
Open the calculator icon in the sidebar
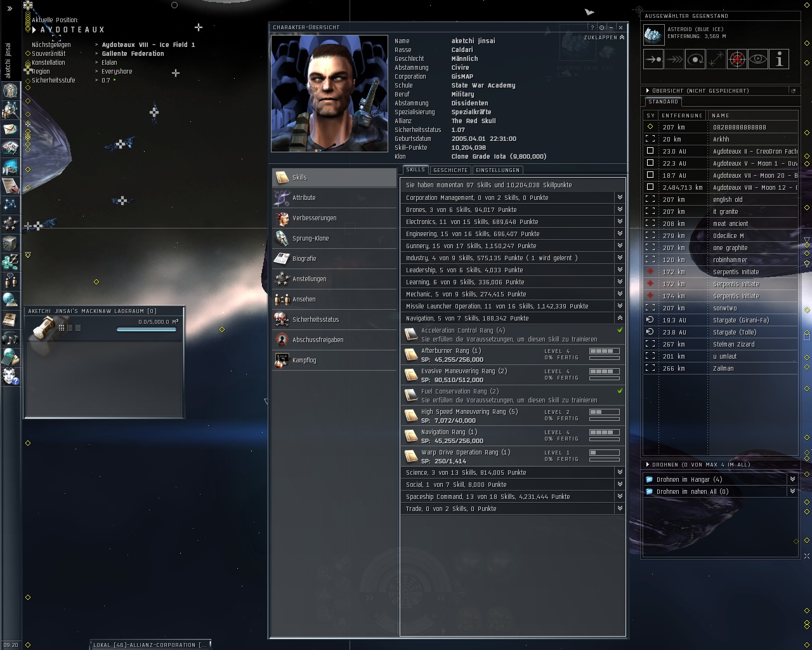[10, 357]
